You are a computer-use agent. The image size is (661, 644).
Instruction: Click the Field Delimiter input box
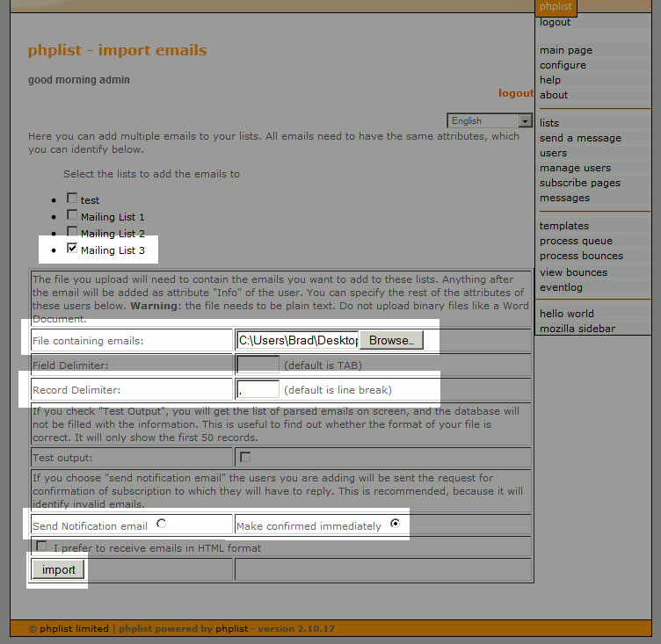click(258, 365)
